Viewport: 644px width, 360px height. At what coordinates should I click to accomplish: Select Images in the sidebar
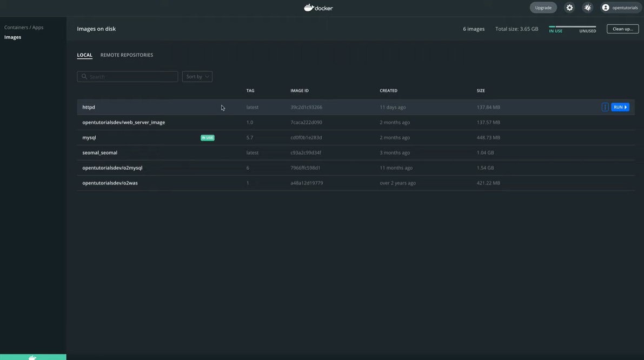[13, 37]
